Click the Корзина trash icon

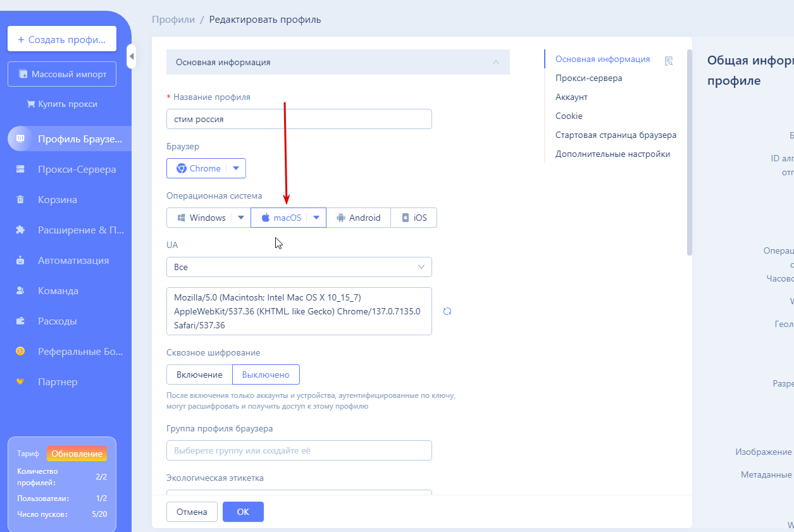[20, 200]
